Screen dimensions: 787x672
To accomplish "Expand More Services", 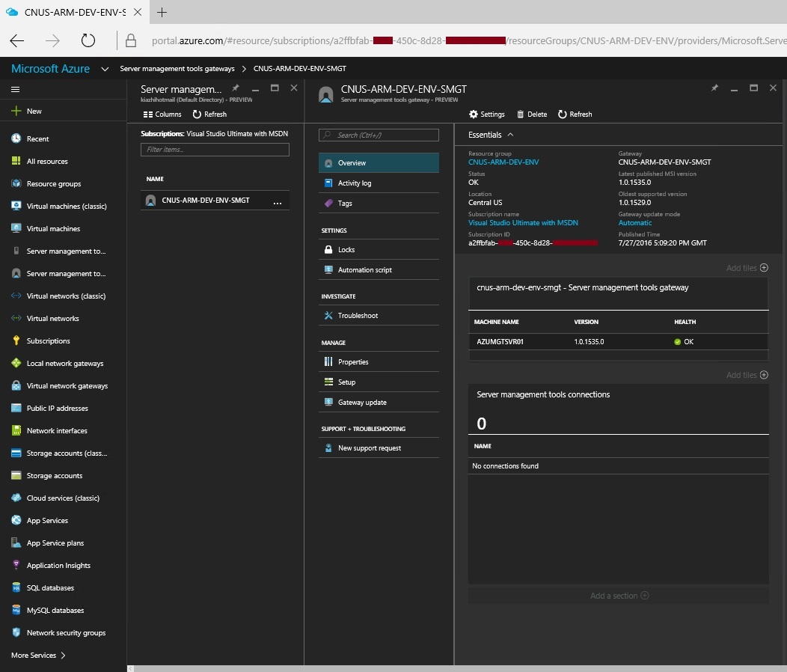I will point(38,655).
